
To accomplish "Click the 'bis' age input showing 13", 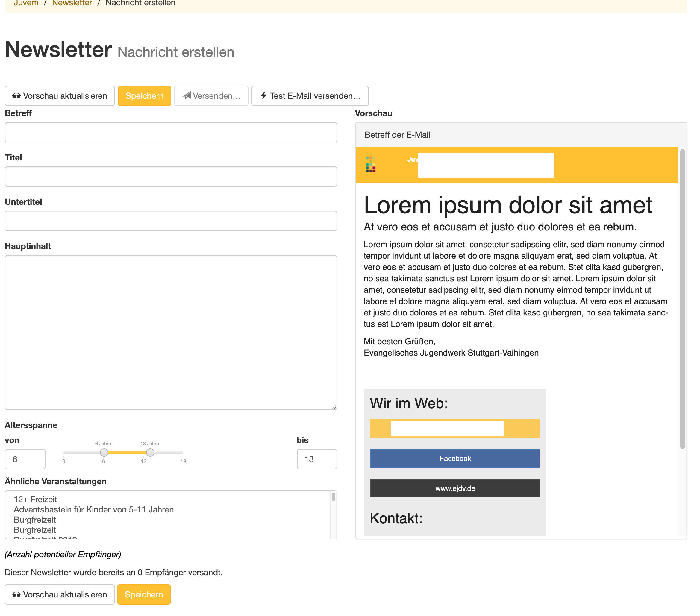I will [x=317, y=459].
